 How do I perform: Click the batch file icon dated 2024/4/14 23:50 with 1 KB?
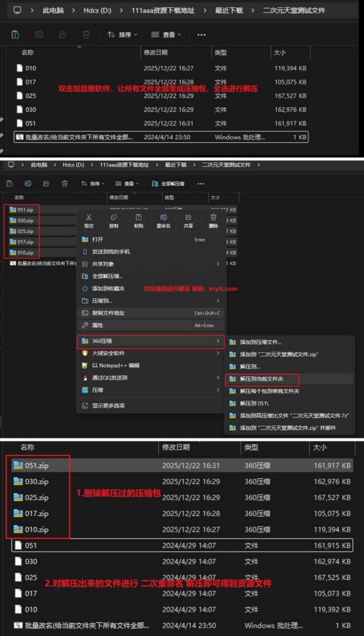(18, 625)
